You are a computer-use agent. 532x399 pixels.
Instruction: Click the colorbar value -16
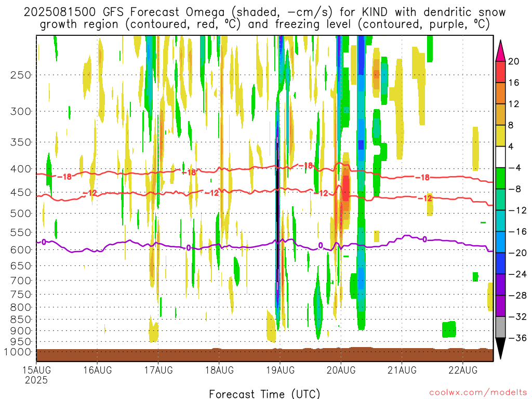(x=517, y=232)
